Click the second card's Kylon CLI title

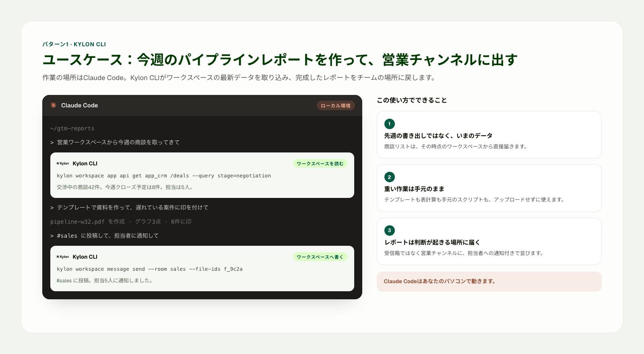point(85,257)
